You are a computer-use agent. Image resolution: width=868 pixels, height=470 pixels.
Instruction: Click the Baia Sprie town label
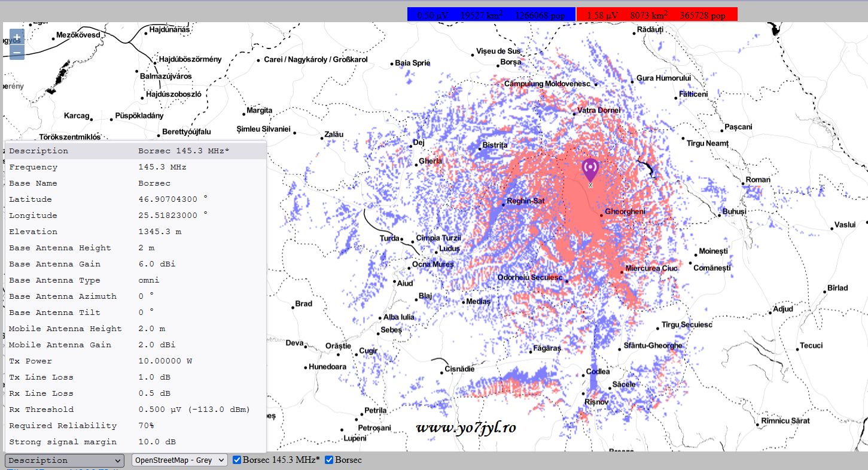pos(413,63)
